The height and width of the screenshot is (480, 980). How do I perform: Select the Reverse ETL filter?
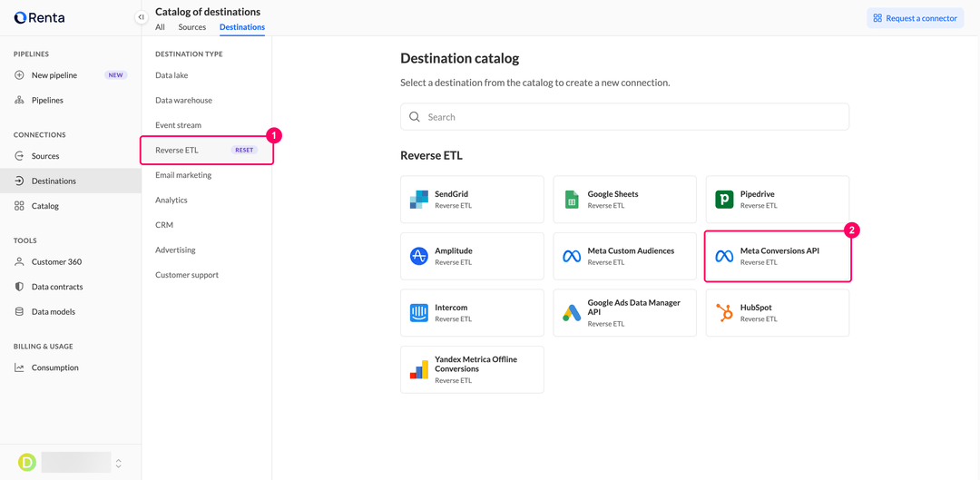177,150
